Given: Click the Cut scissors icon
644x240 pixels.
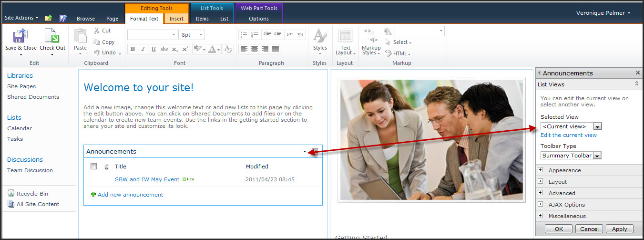Looking at the screenshot, I should pos(96,31).
